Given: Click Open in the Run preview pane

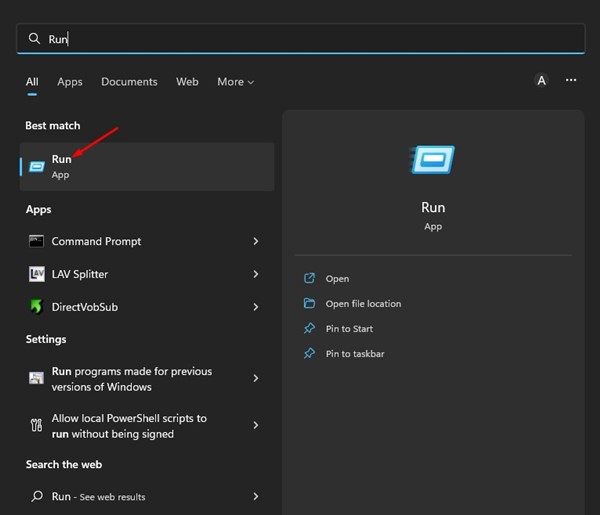Looking at the screenshot, I should point(337,279).
